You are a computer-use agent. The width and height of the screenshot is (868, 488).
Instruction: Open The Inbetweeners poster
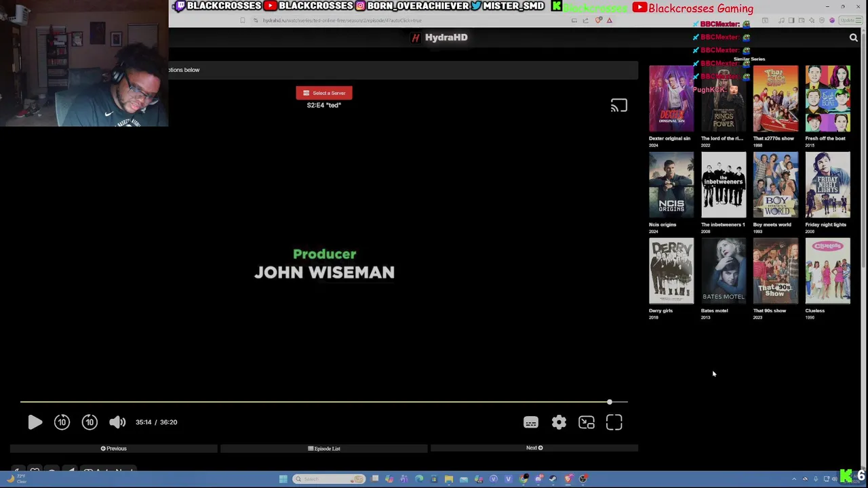724,185
